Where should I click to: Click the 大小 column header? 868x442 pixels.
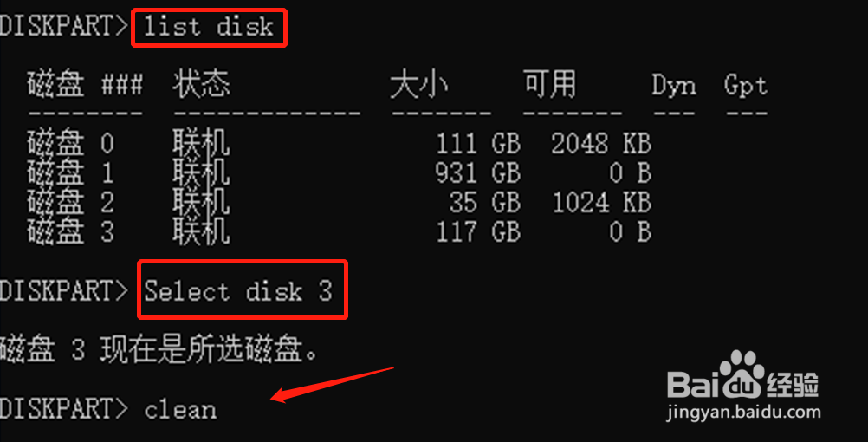click(419, 85)
